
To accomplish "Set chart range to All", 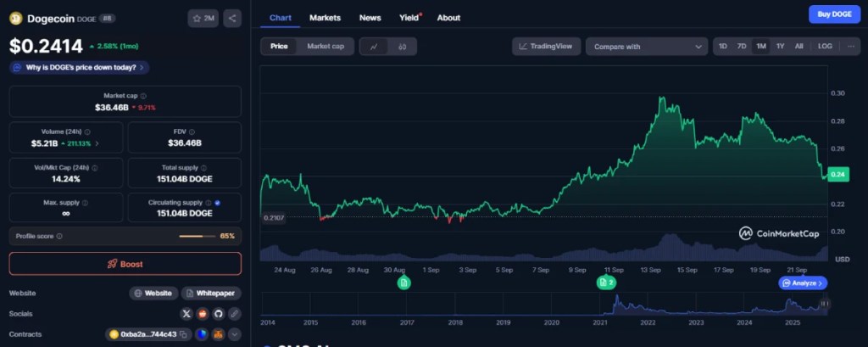I will tap(798, 47).
